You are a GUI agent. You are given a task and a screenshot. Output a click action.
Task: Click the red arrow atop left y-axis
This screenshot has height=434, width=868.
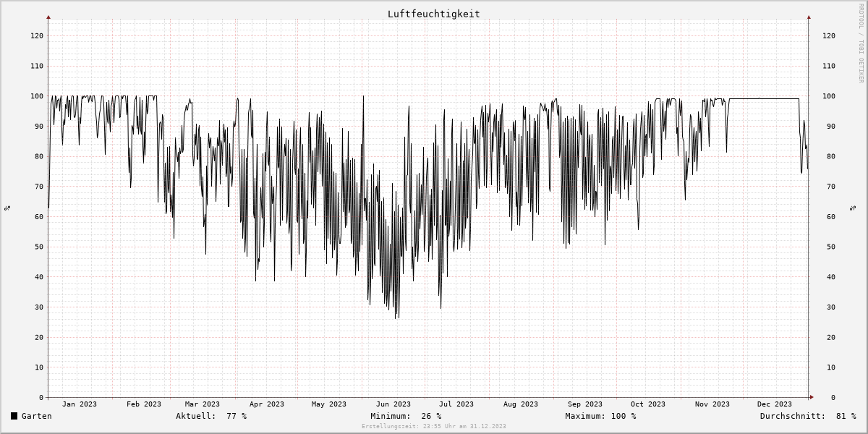[x=48, y=17]
